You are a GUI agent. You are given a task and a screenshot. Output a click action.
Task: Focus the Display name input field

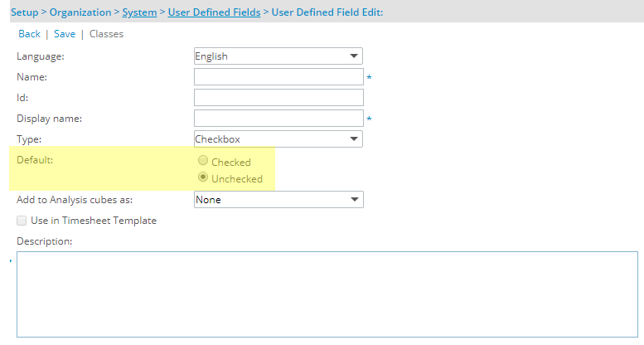(x=278, y=119)
